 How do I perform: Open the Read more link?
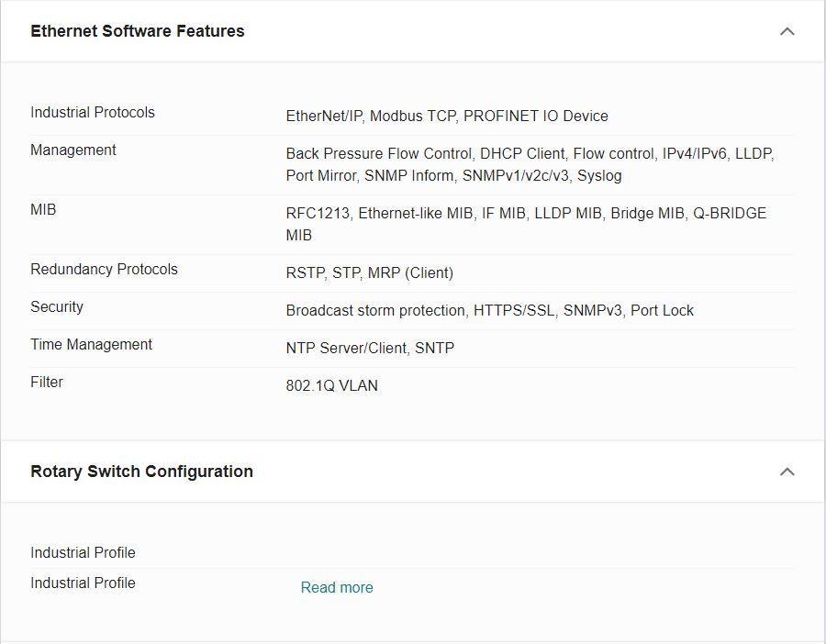point(337,587)
